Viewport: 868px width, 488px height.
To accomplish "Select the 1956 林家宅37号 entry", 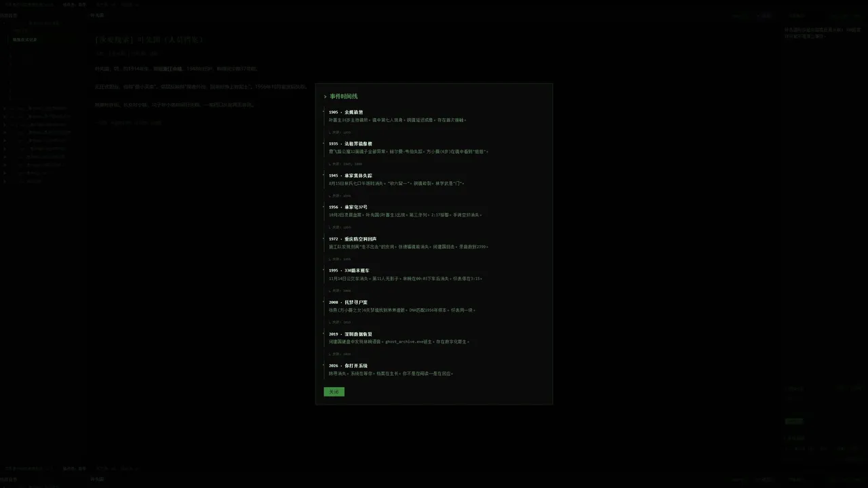I will coord(348,207).
